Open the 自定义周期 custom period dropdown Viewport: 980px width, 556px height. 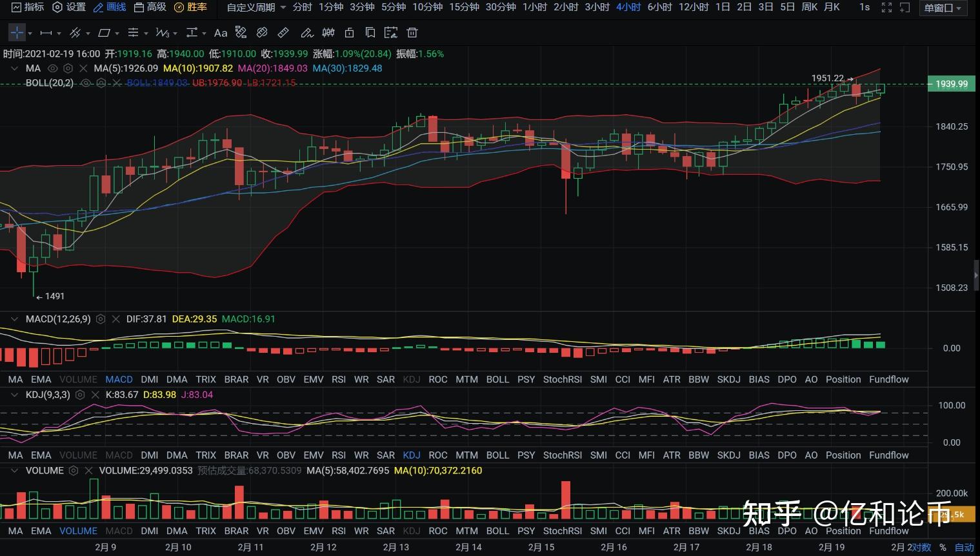click(256, 7)
